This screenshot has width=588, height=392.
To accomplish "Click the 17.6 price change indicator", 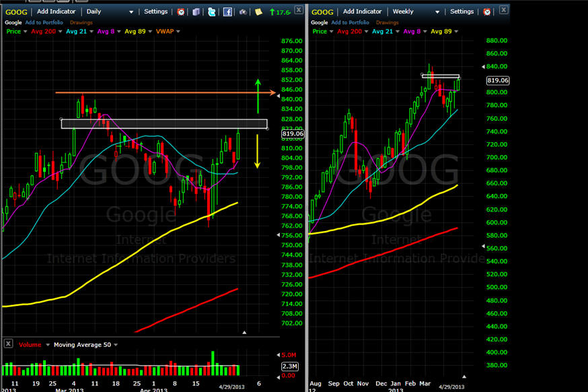I will coord(280,12).
